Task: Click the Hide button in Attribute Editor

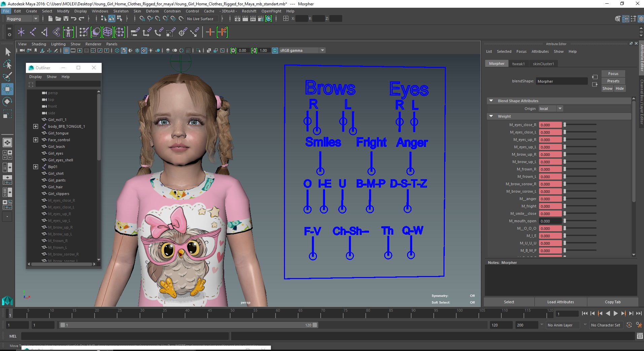Action: [619, 88]
